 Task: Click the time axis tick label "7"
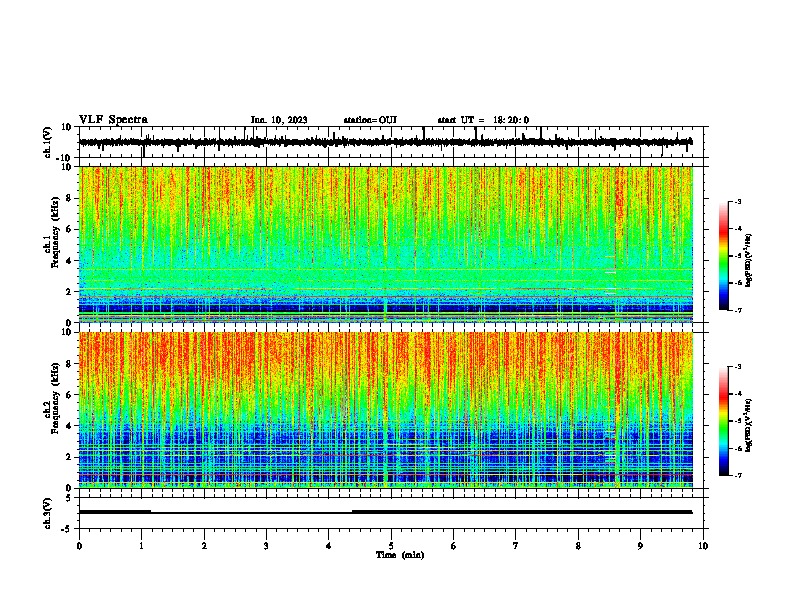click(x=516, y=546)
